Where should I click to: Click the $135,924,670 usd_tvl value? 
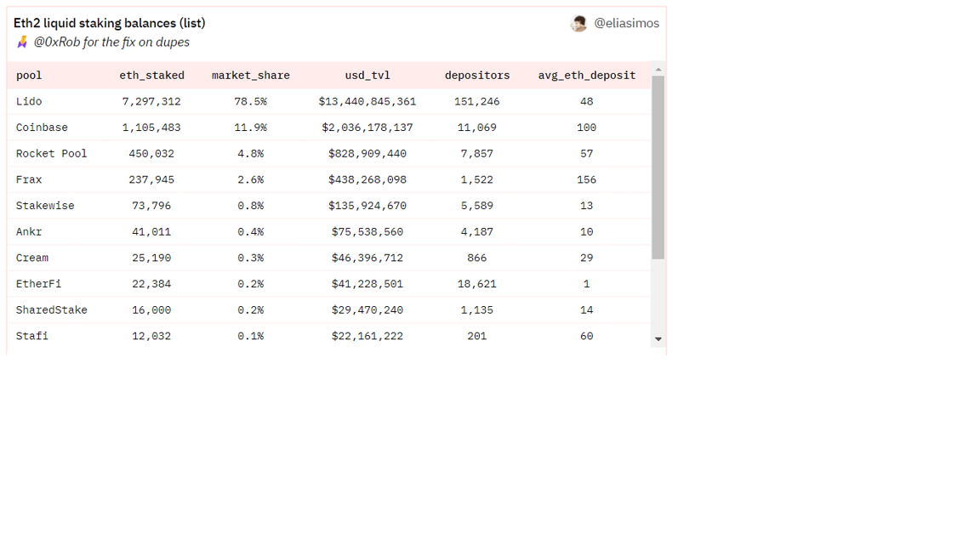pyautogui.click(x=367, y=206)
